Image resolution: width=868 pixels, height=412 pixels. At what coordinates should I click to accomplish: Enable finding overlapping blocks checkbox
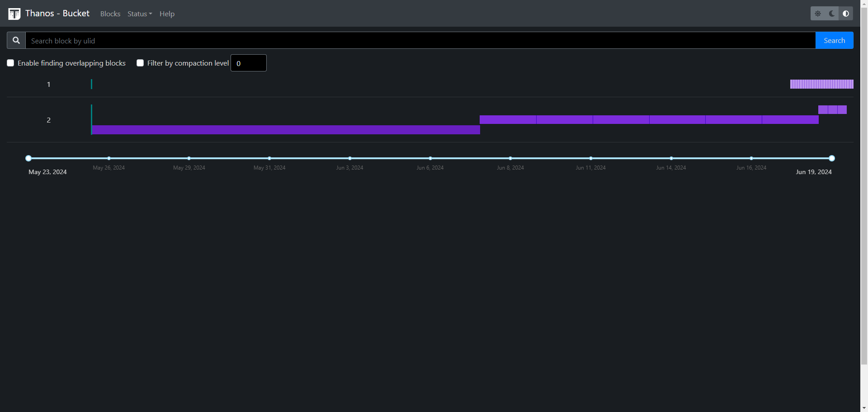[10, 63]
